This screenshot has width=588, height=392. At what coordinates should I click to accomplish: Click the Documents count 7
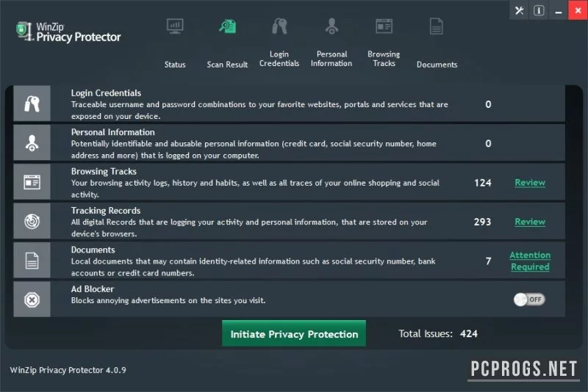pos(488,261)
